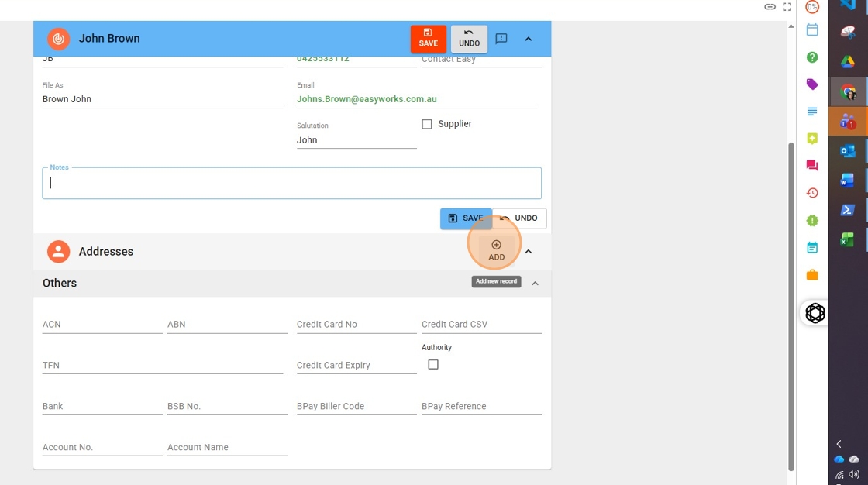Collapse the Addresses section
Screen dimensions: 868x485
[x=529, y=252]
